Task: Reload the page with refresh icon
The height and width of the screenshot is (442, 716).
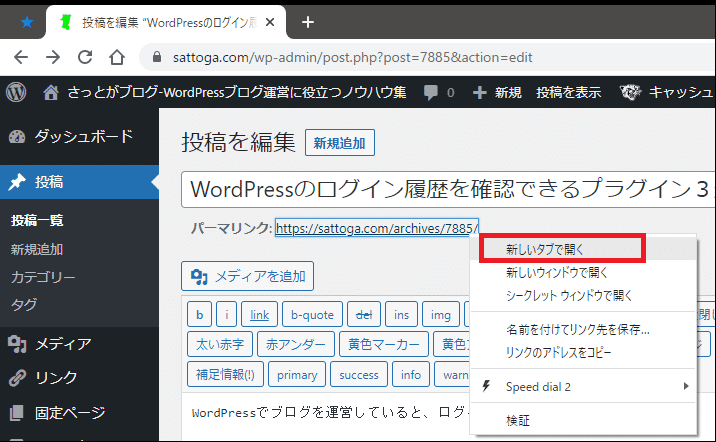Action: coord(85,57)
